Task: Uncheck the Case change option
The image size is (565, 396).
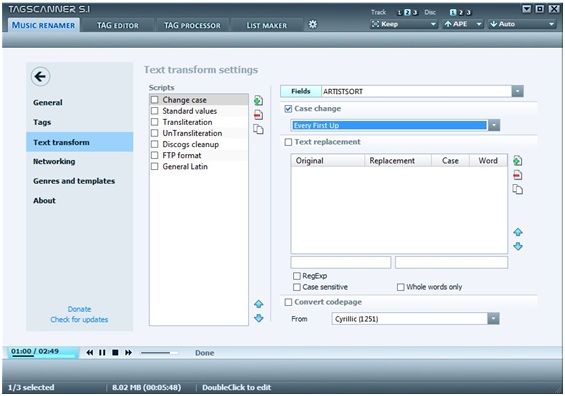Action: click(x=288, y=109)
